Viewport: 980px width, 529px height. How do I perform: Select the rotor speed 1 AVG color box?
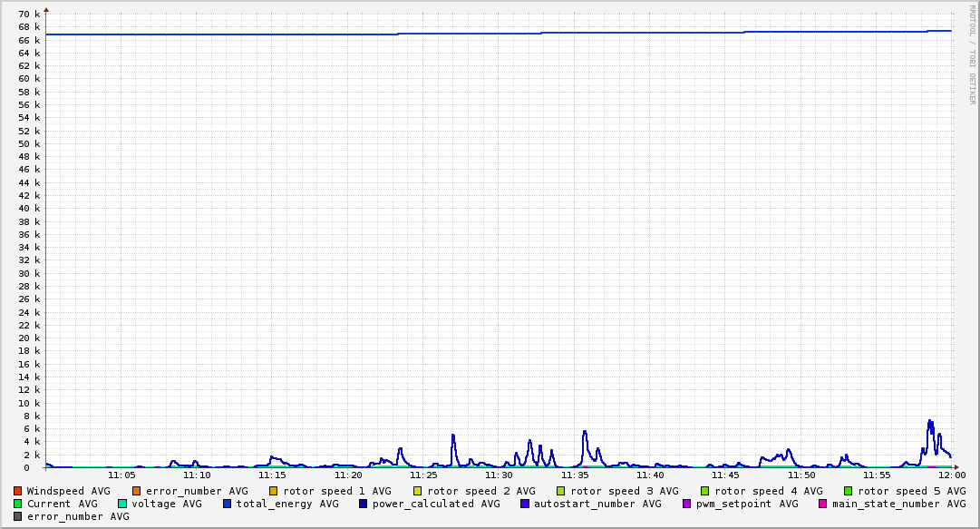pos(273,491)
